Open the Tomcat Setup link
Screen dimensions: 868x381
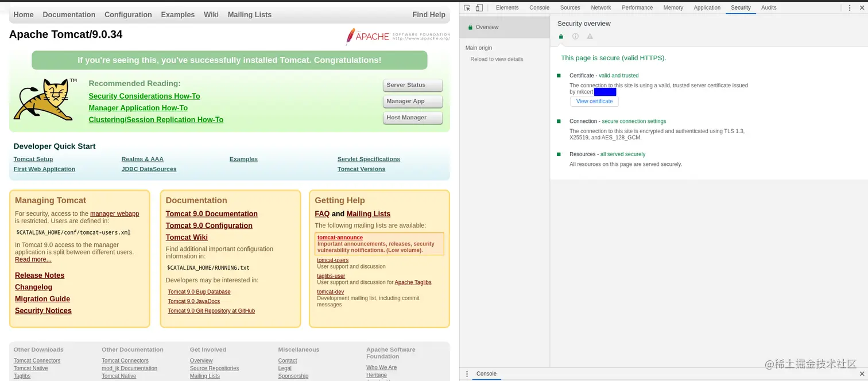pos(33,159)
